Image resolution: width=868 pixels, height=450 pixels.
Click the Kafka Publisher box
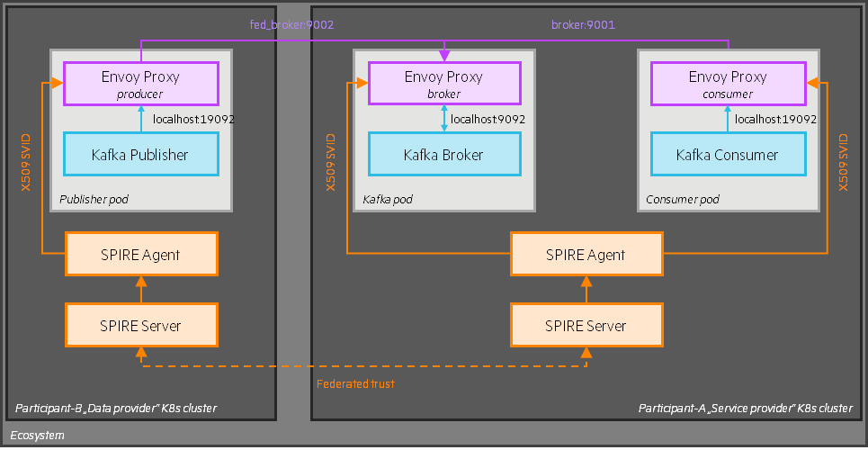(x=141, y=154)
